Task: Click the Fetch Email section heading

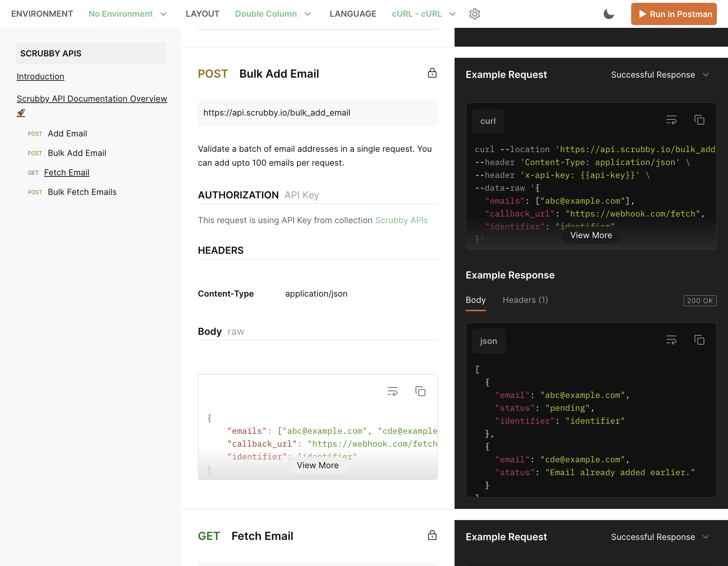Action: [262, 536]
